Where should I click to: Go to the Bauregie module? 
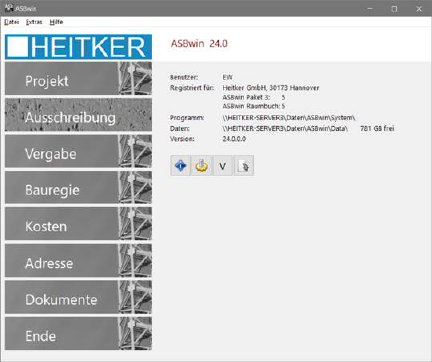[x=78, y=188]
